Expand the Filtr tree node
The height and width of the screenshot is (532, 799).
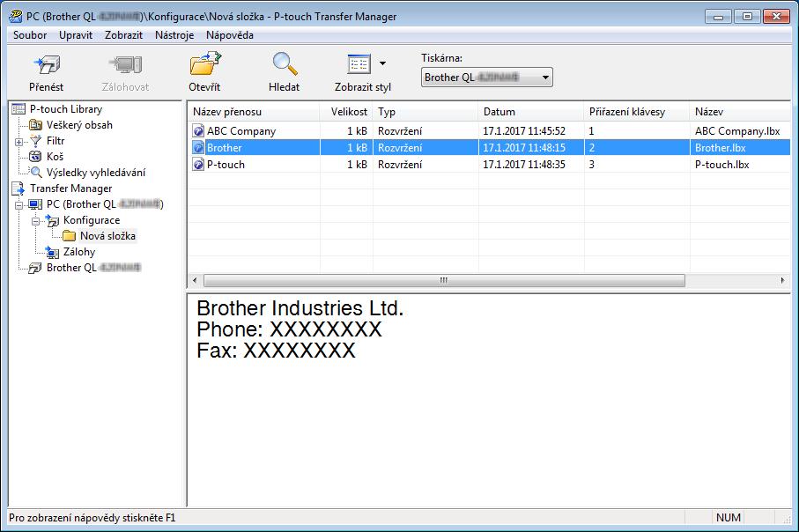coord(18,142)
